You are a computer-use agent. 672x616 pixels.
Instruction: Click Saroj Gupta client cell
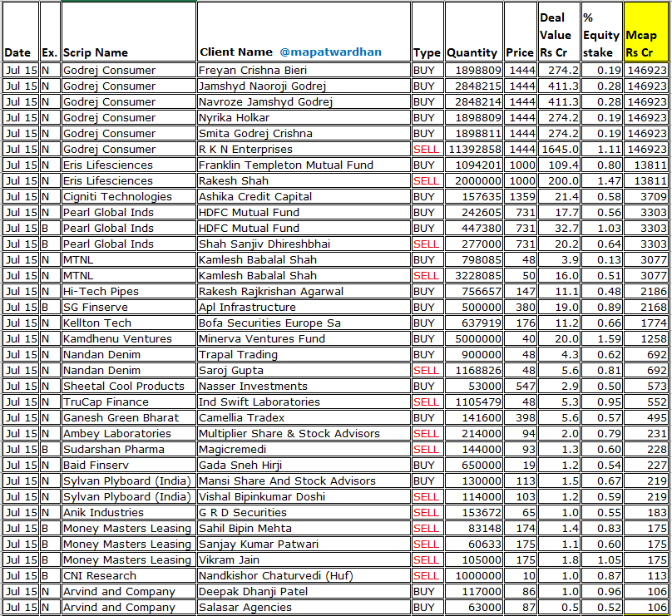304,371
